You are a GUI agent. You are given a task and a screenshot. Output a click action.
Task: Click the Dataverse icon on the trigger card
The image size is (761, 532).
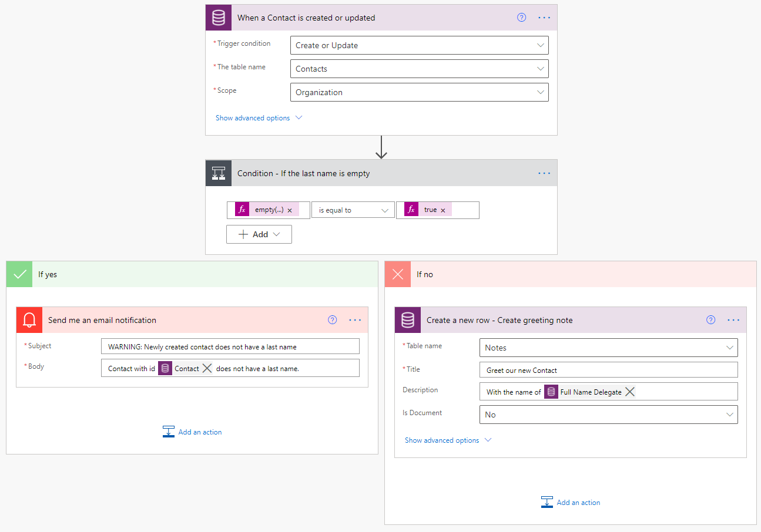coord(219,18)
